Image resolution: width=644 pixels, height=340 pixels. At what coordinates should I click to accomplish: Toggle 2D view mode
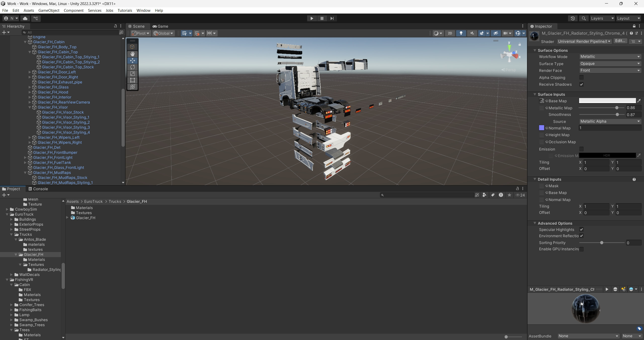click(x=450, y=33)
